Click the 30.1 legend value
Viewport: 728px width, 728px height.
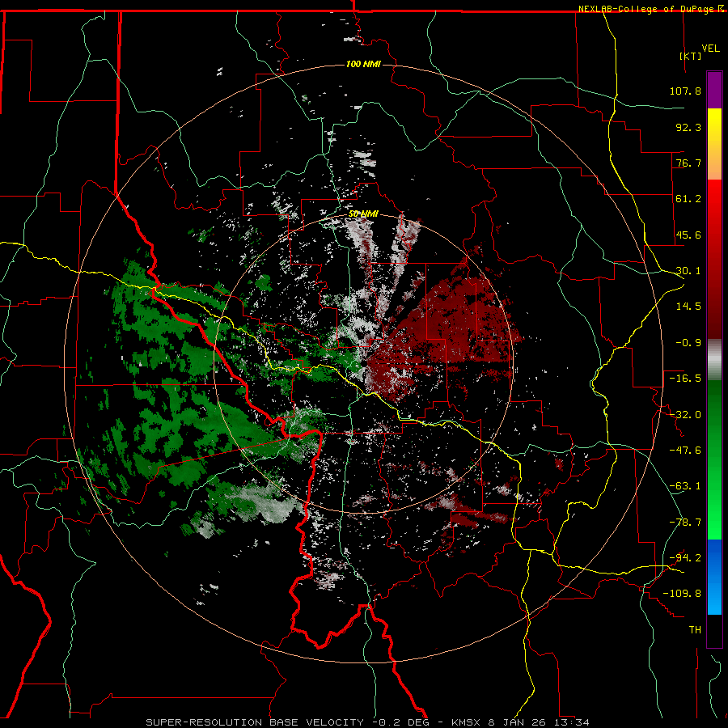(x=688, y=271)
